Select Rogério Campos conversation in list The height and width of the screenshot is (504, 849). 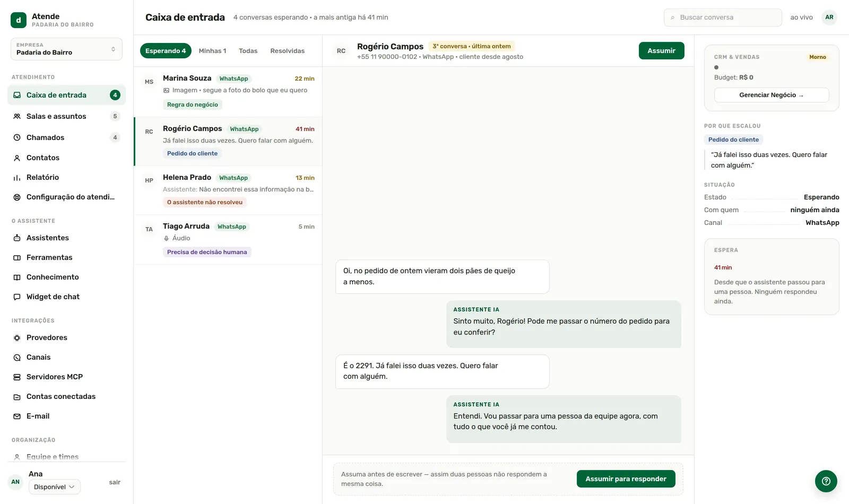click(x=228, y=142)
